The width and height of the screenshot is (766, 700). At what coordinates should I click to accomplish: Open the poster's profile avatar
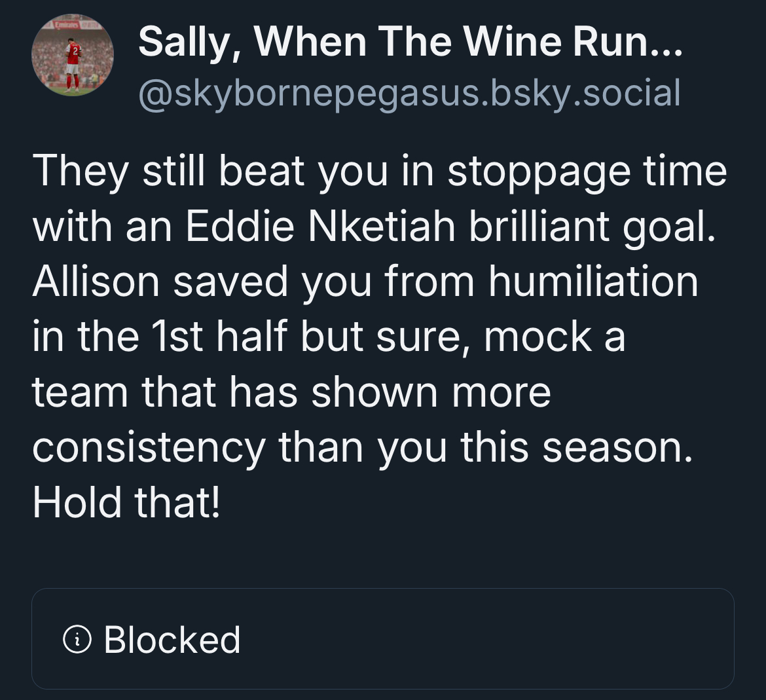(72, 56)
